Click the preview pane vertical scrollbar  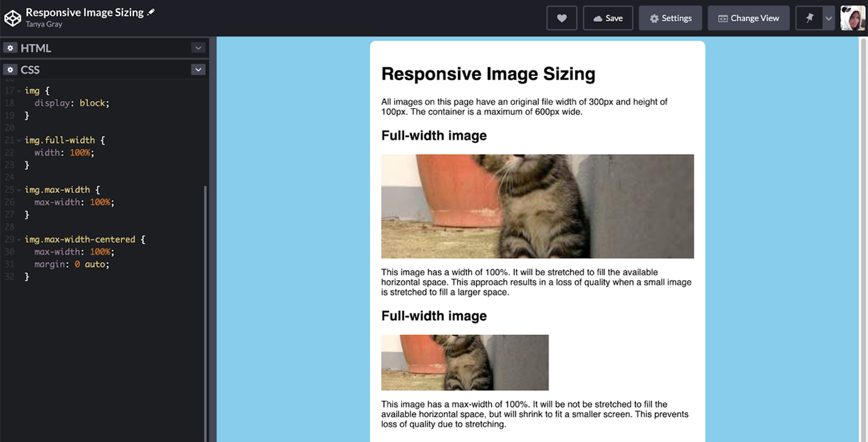pos(864,239)
